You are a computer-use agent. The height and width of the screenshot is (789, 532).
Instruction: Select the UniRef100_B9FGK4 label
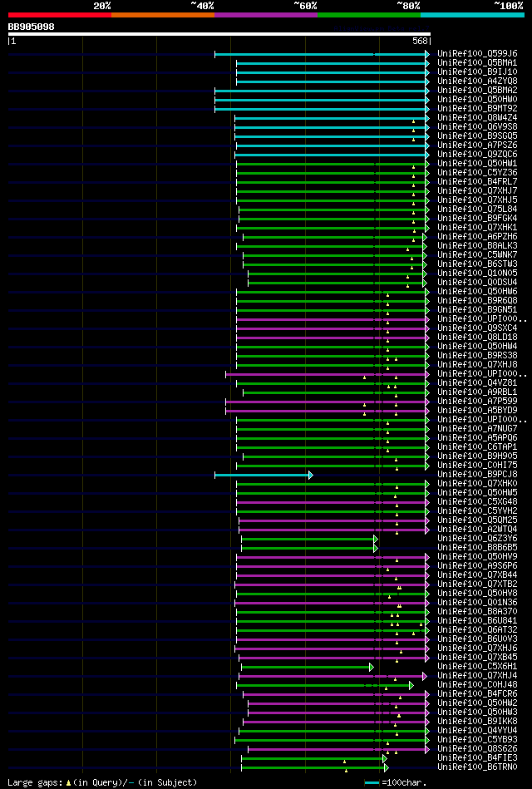[478, 219]
